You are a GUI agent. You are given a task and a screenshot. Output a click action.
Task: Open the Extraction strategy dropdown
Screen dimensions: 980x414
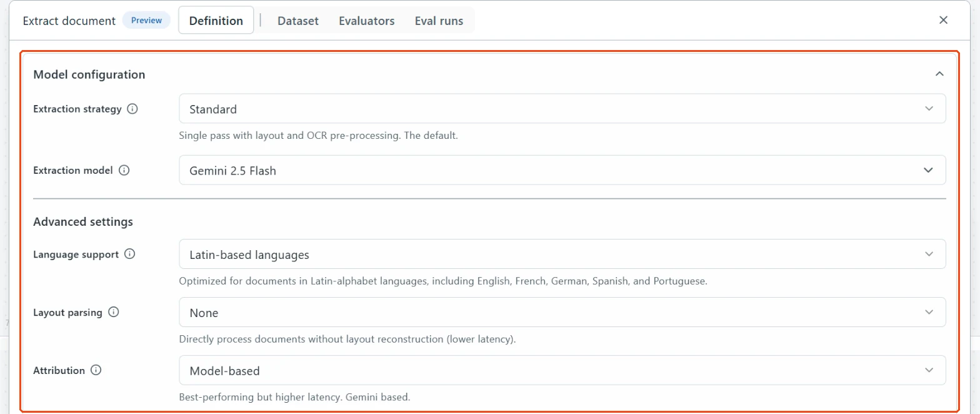point(562,109)
